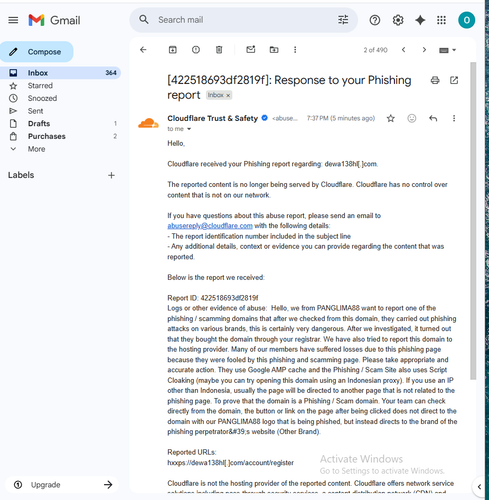Archive this email

pos(173,50)
